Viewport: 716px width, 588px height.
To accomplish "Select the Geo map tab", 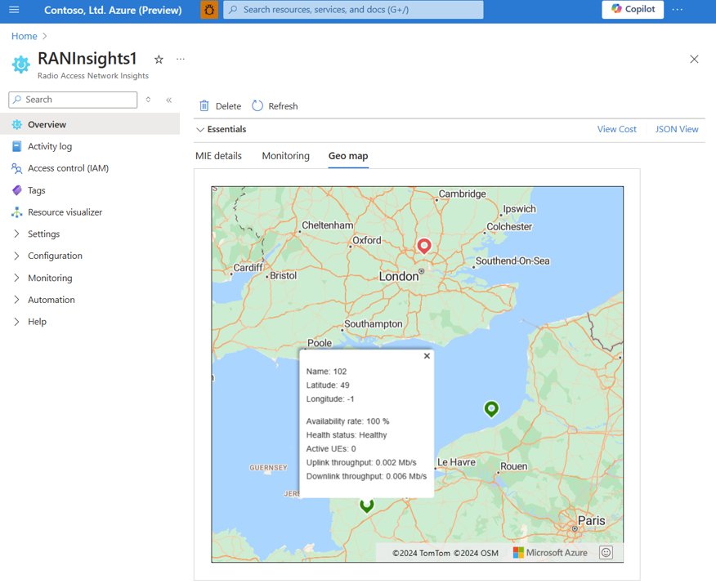I will [x=348, y=156].
